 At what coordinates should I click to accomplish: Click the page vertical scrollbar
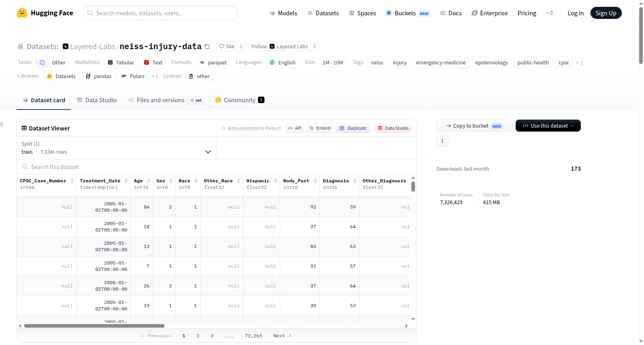[x=641, y=35]
